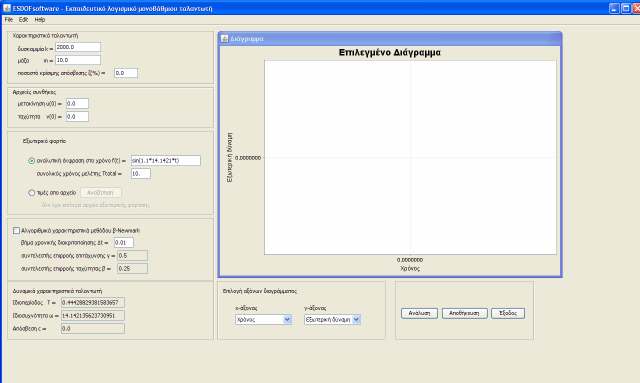Select the values-from-file radio button

(31, 193)
